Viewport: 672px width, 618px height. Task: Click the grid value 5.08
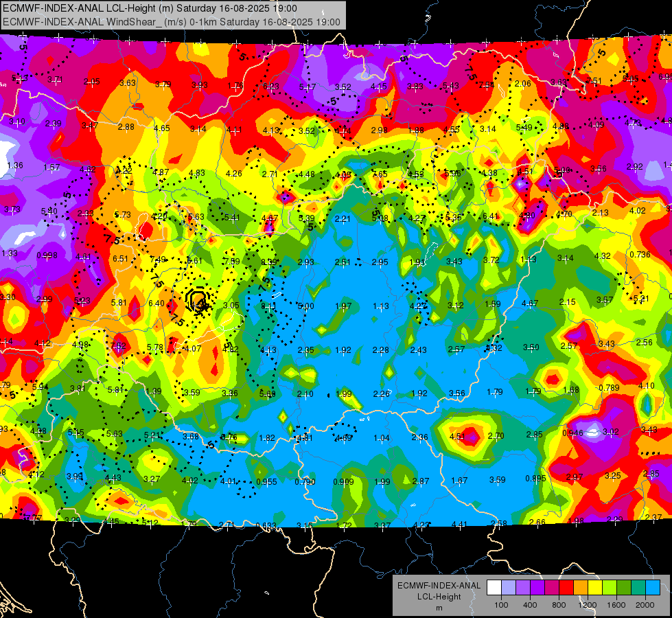point(380,218)
